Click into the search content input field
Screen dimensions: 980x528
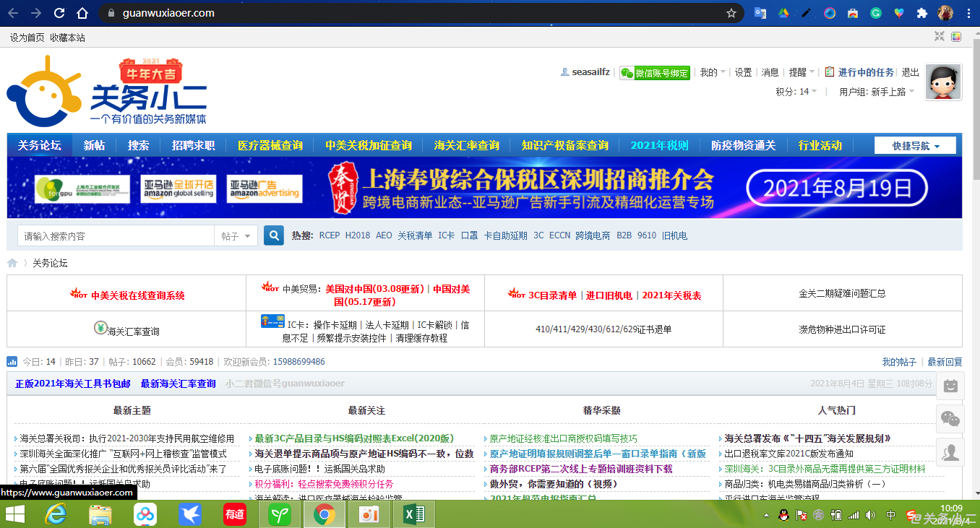(x=116, y=236)
